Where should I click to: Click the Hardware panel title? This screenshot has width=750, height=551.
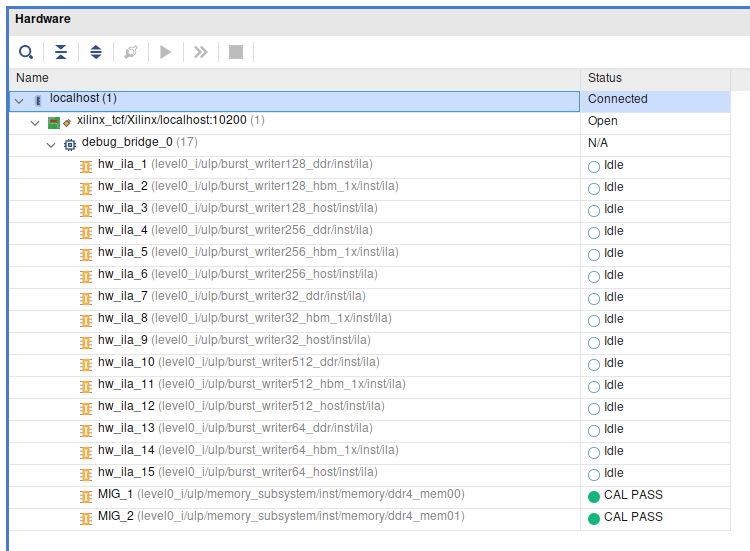tap(43, 19)
